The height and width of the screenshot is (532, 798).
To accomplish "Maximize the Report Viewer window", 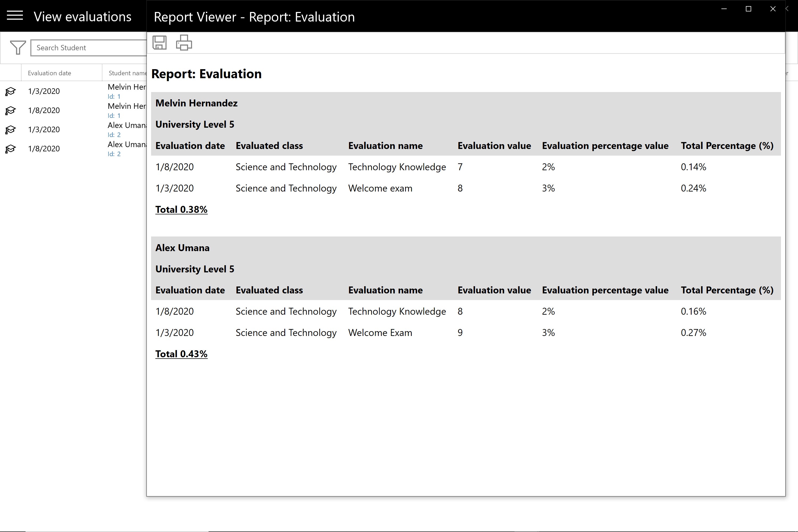I will (748, 9).
